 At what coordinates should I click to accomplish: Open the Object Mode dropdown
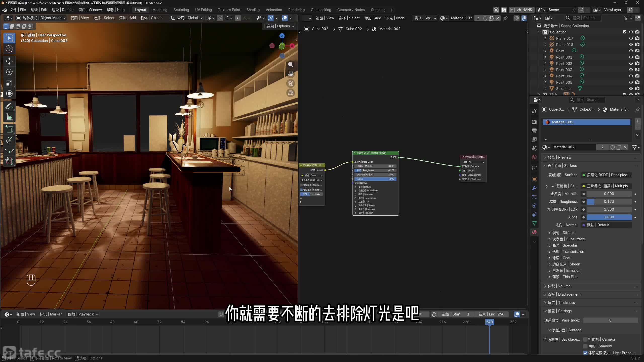(x=41, y=18)
